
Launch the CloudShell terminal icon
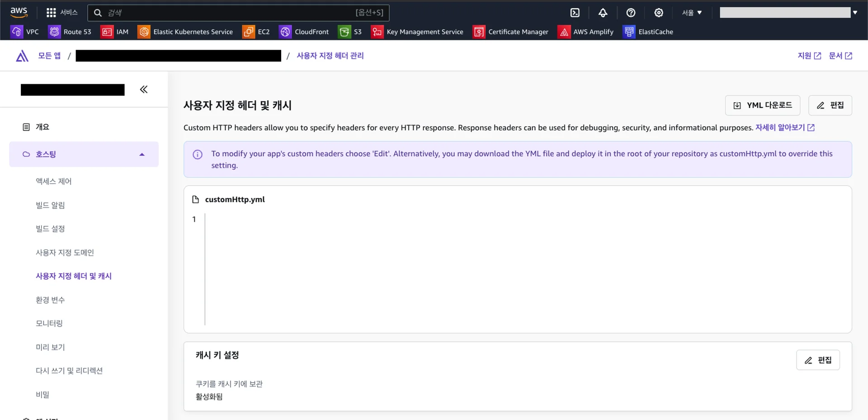pyautogui.click(x=575, y=13)
